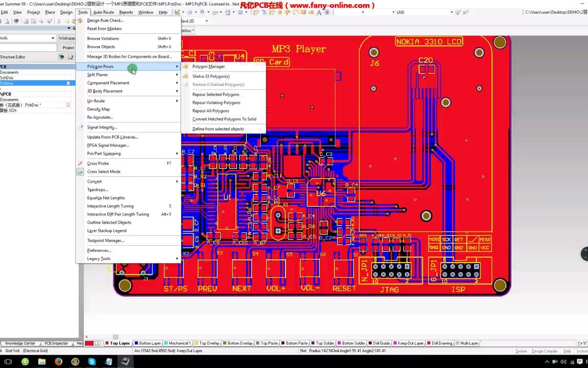Select the print/pen icon beside Structure Editor
The height and width of the screenshot is (368, 588).
click(x=61, y=56)
